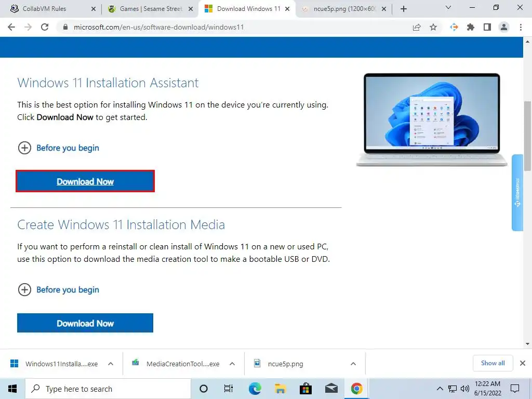Close the Games Sesame Street tab
Viewport: 532px width, 399px height.
coord(191,9)
